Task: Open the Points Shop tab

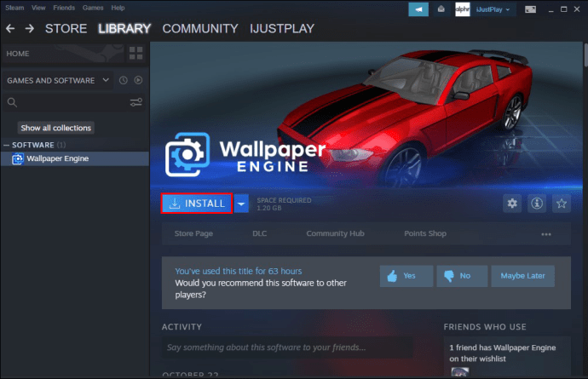Action: tap(425, 233)
